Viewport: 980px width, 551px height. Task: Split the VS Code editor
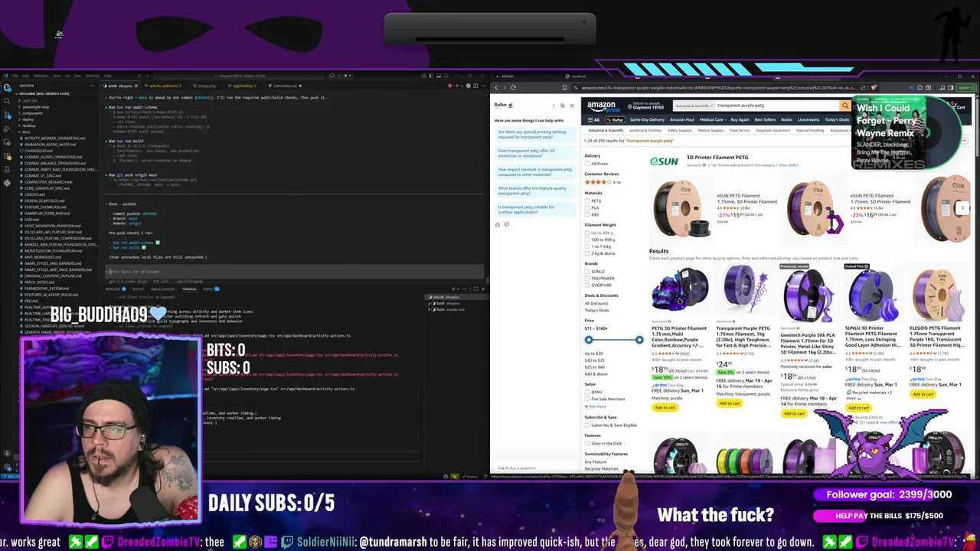tap(475, 86)
